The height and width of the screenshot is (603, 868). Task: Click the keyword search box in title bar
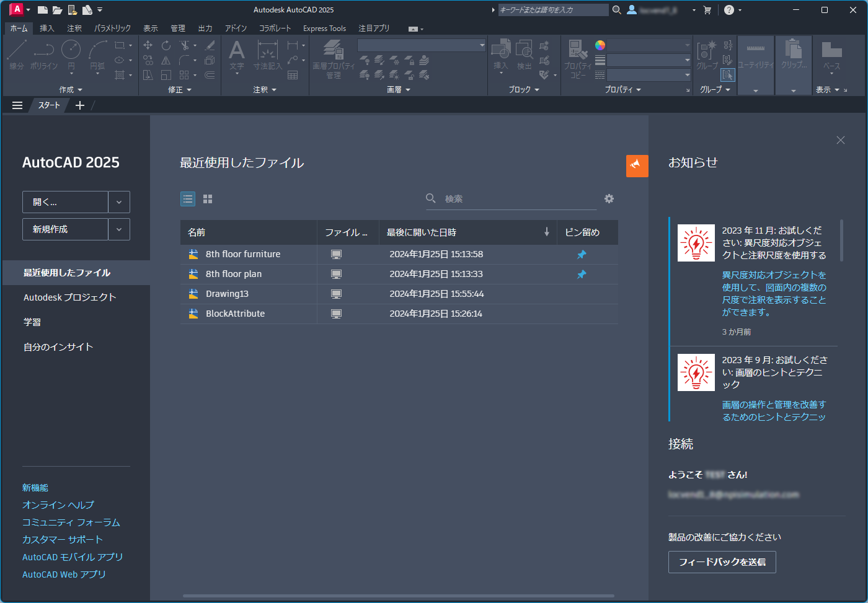(553, 10)
